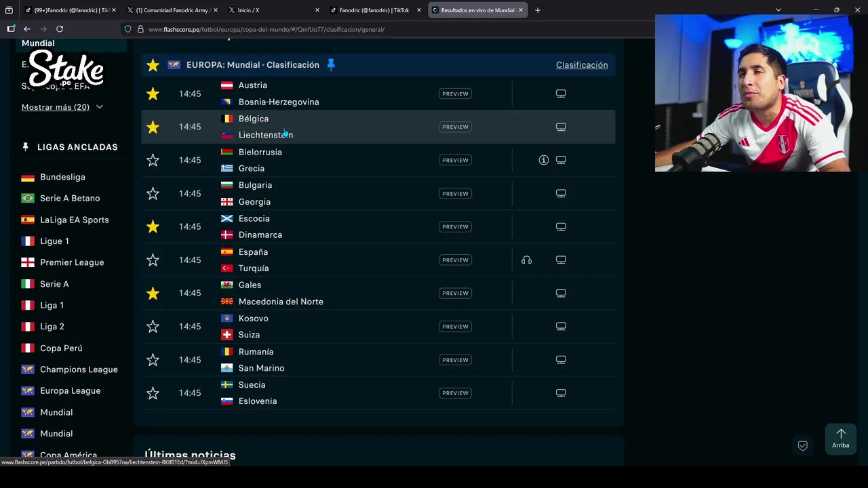Click the site security lock icon
This screenshot has height=488, width=868.
pyautogui.click(x=140, y=29)
